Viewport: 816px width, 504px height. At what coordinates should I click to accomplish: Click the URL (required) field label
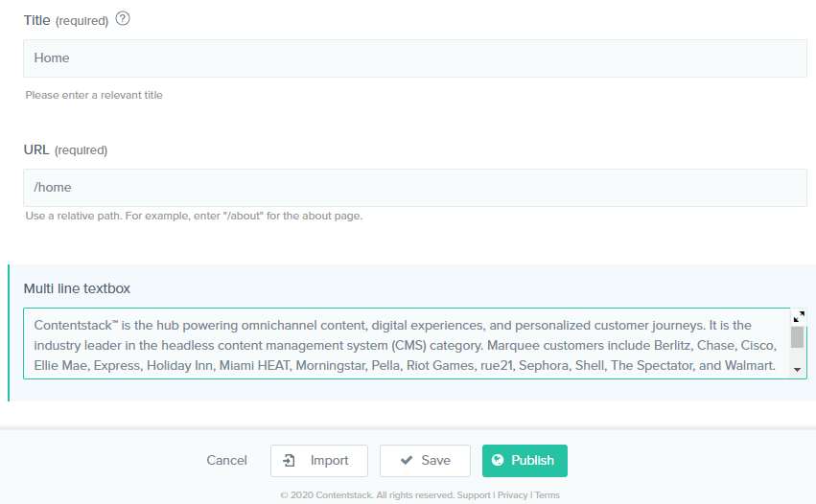(65, 149)
